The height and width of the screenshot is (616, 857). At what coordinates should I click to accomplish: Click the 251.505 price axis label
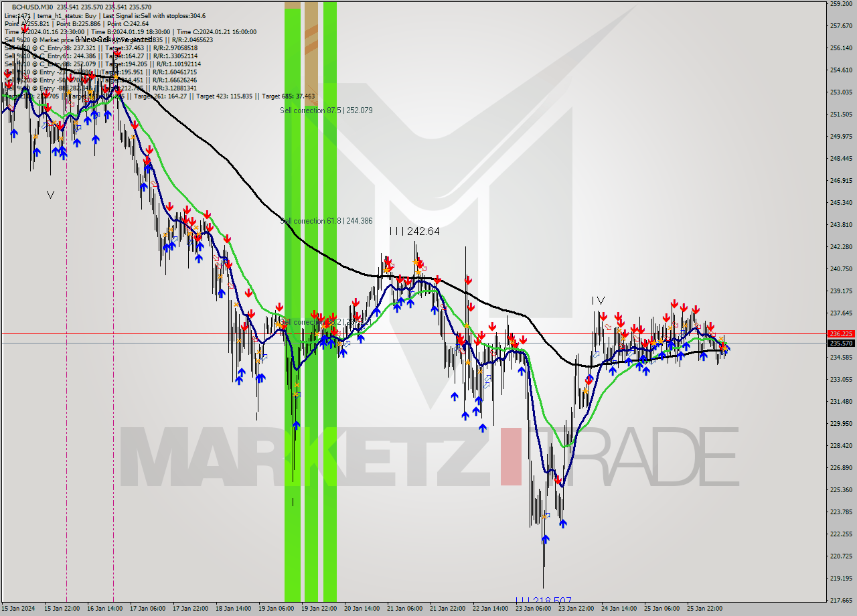tap(841, 114)
